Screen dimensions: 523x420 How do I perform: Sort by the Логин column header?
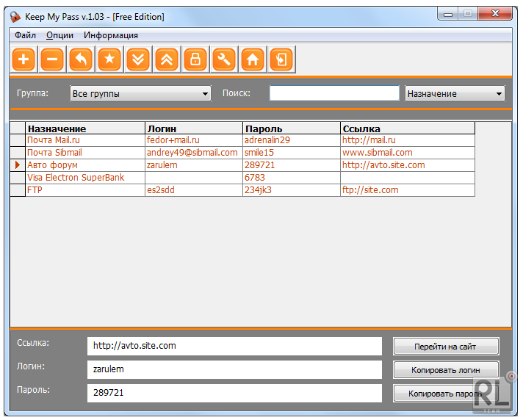click(194, 128)
